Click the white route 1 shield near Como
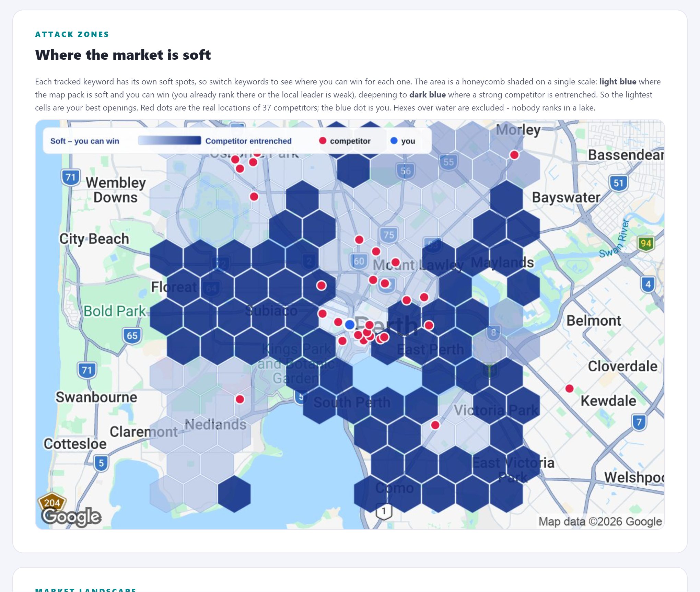700x592 pixels. (x=384, y=511)
